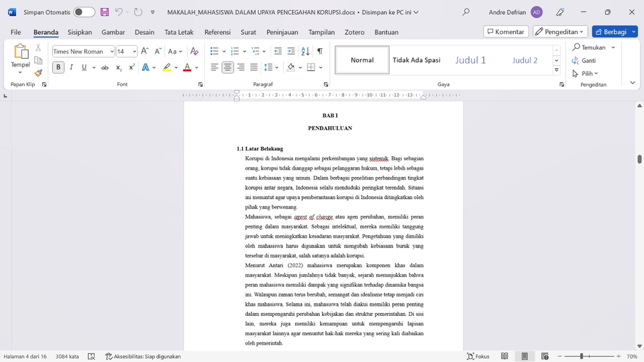644x362 pixels.
Task: Apply the Judul 1 style
Action: pyautogui.click(x=470, y=60)
